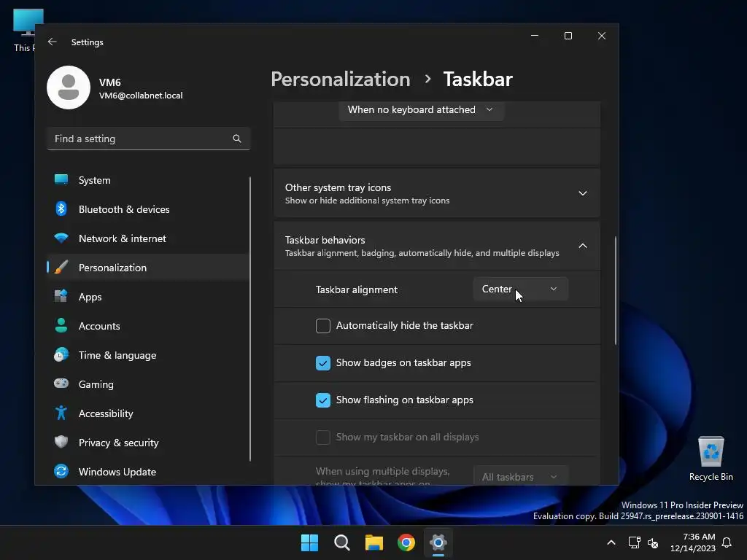Open When no keyboard attached dropdown
The image size is (747, 560).
coord(421,110)
